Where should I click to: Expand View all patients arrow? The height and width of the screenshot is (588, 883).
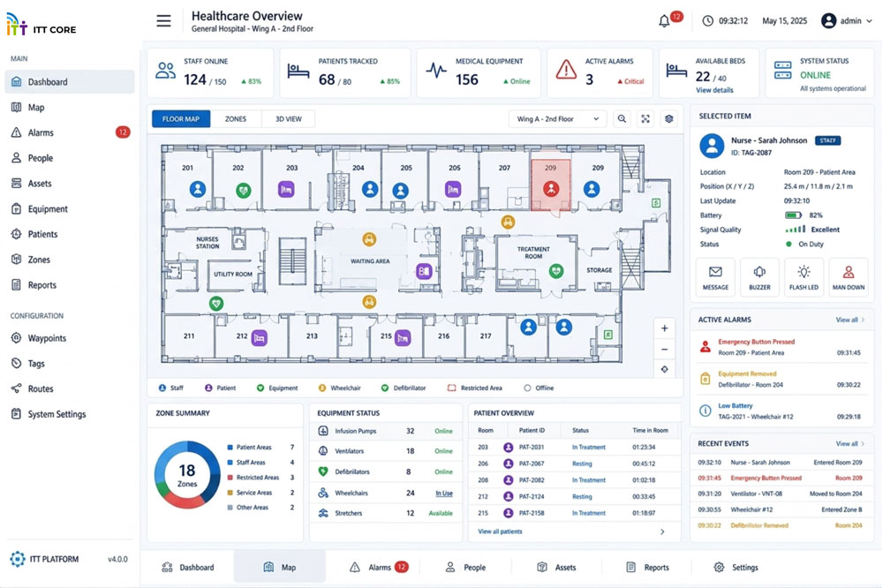pos(662,531)
